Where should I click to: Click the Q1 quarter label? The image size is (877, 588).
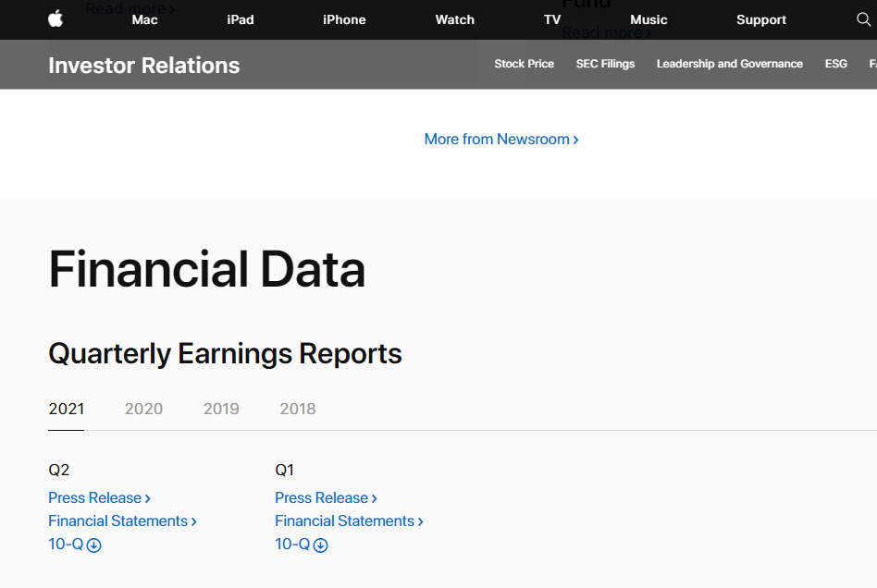point(284,470)
